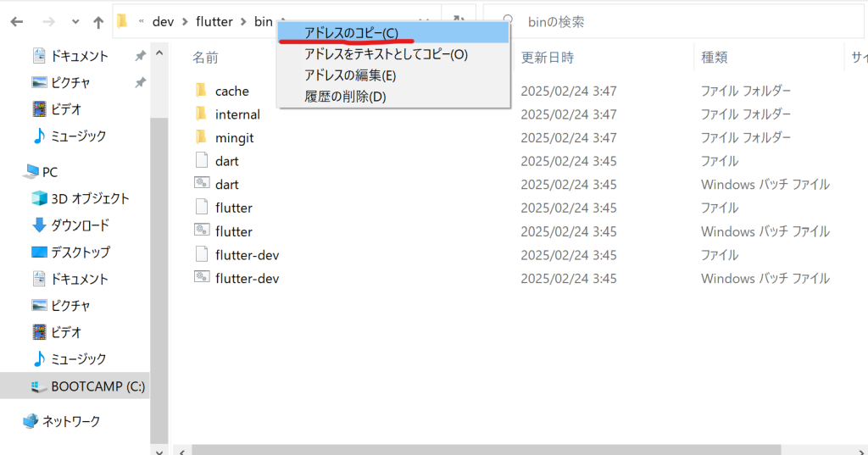Click the horizontal scrollbar below the file list

(483, 449)
